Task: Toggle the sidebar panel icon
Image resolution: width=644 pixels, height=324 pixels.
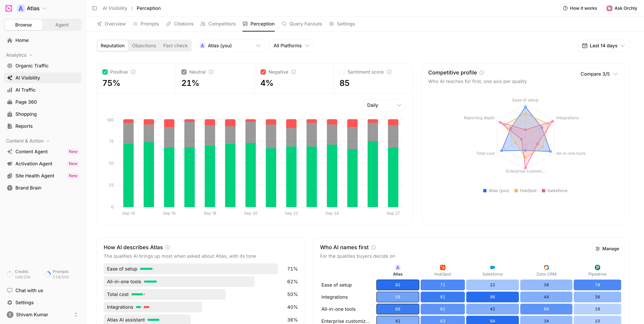Action: (94, 8)
